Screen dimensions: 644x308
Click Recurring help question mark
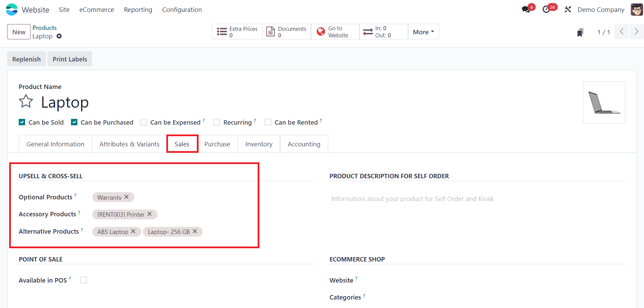coord(255,121)
